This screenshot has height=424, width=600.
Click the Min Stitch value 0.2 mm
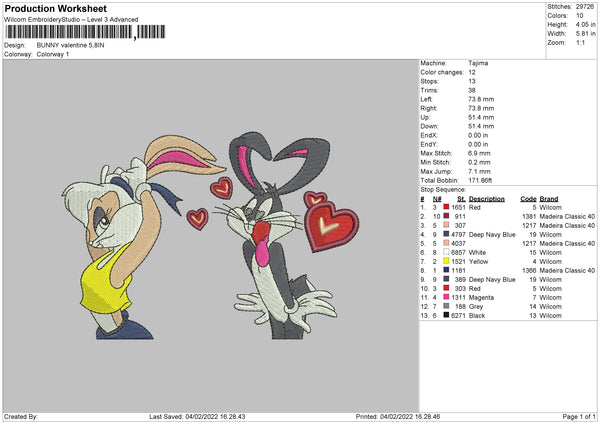coord(479,162)
